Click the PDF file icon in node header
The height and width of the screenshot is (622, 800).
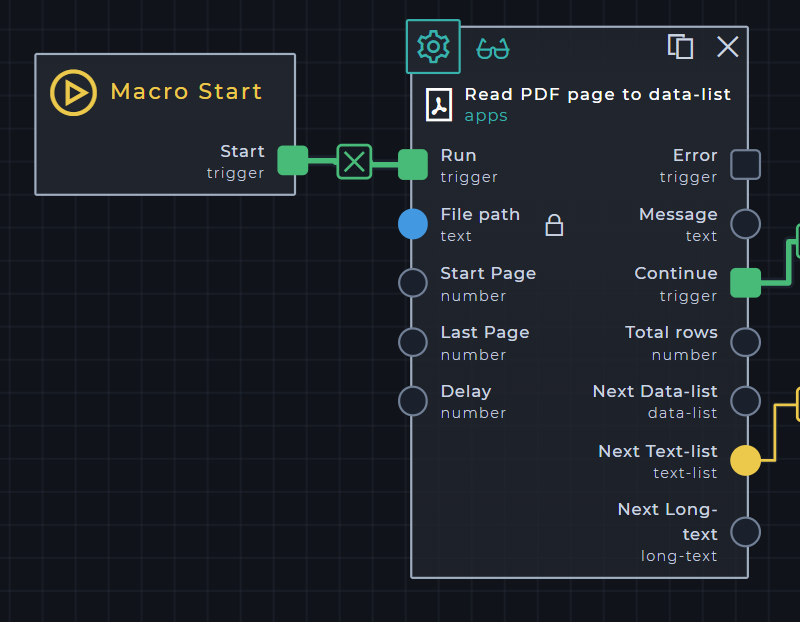[x=439, y=104]
